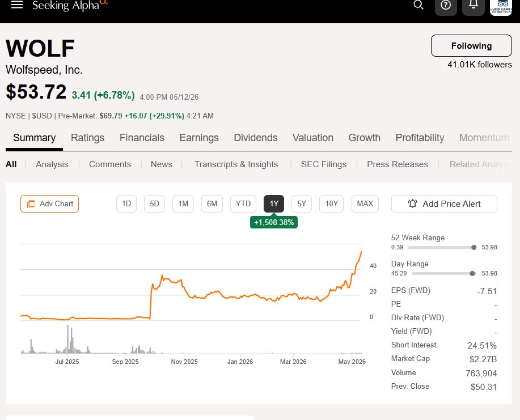
Task: Open the help question mark icon
Action: pos(446,5)
